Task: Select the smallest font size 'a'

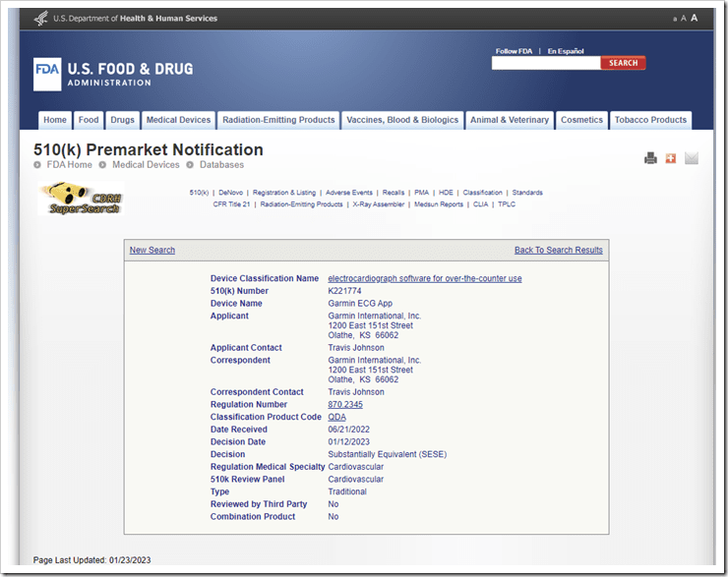Action: coord(675,19)
